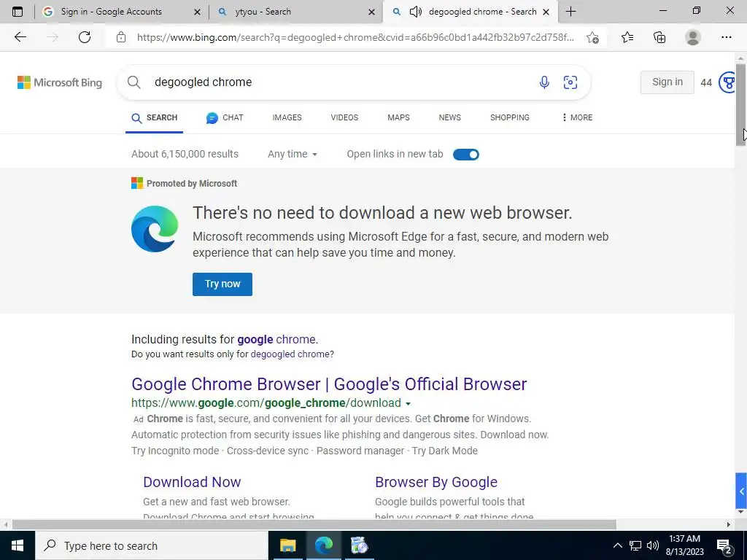Screen dimensions: 747x560
Task: Close the ytyou - Search tab
Action: click(371, 12)
